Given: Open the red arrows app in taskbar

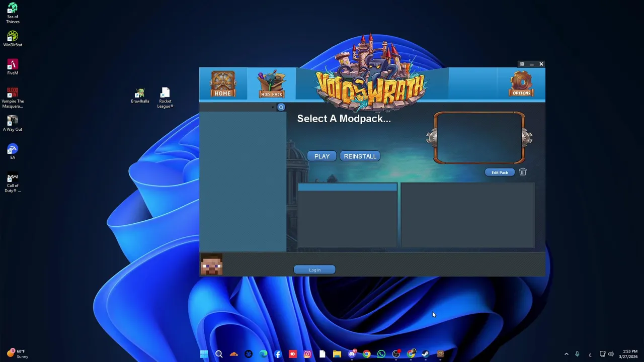Looking at the screenshot, I should (x=293, y=354).
